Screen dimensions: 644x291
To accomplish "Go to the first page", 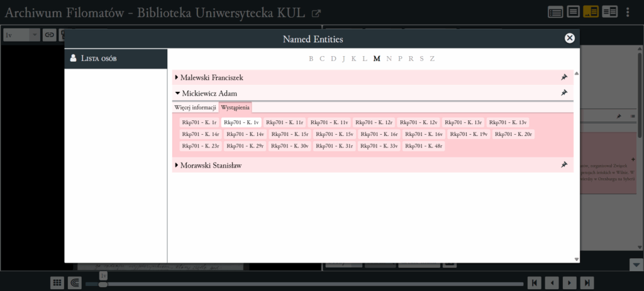I will coord(533,283).
